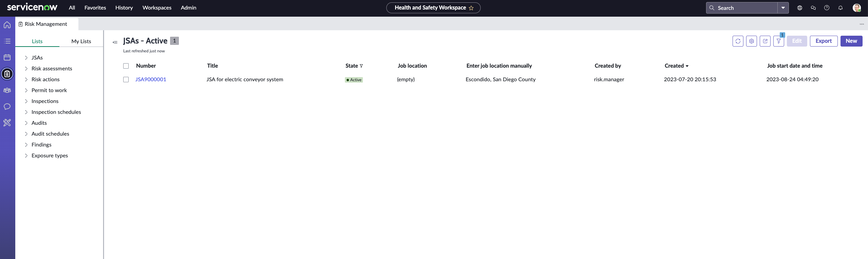Click the share list icon

[765, 41]
